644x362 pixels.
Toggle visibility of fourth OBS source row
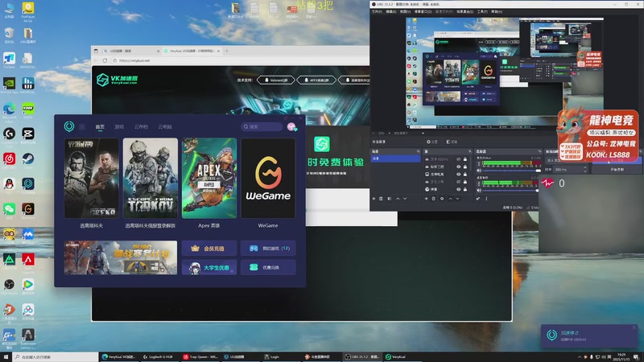458,182
